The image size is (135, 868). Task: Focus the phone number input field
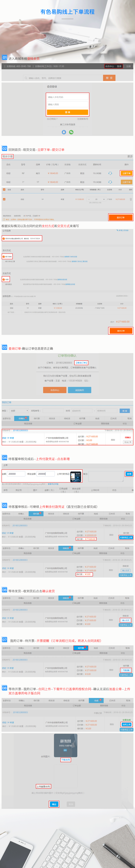click(x=67, y=97)
